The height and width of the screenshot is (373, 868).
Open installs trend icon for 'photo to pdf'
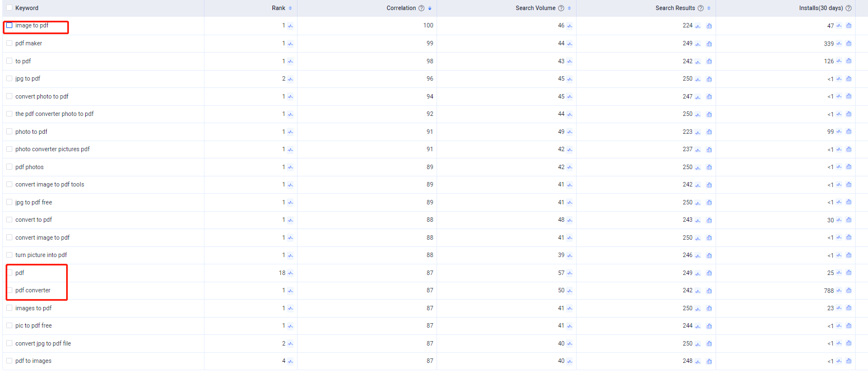coord(839,132)
